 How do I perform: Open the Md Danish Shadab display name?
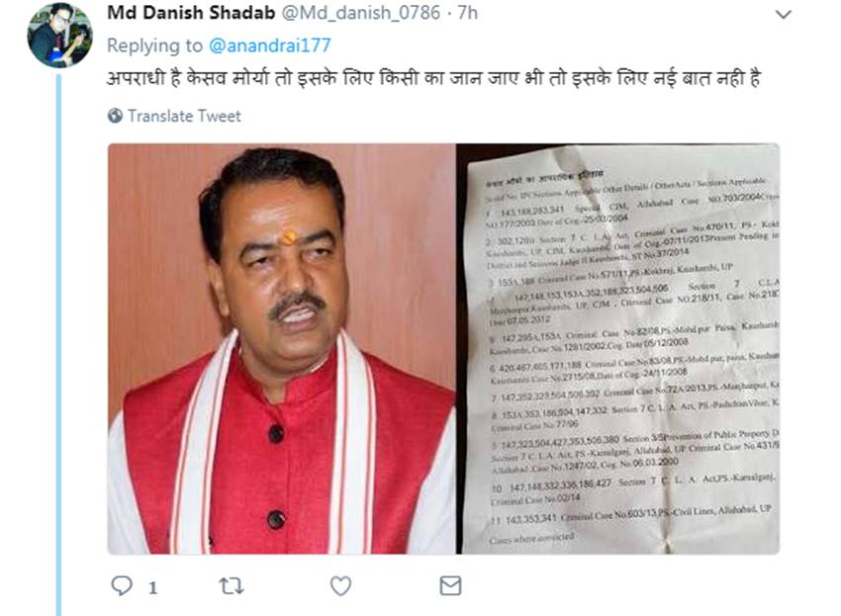pos(191,12)
